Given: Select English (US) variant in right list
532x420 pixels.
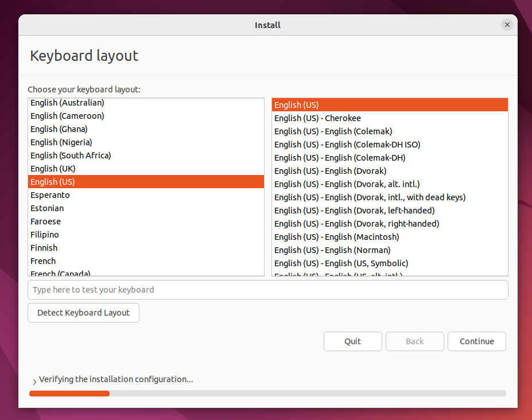Looking at the screenshot, I should (390, 105).
